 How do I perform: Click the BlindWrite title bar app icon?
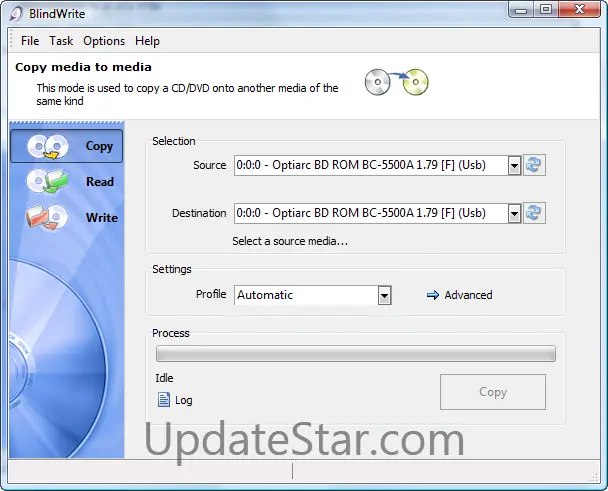click(x=16, y=14)
